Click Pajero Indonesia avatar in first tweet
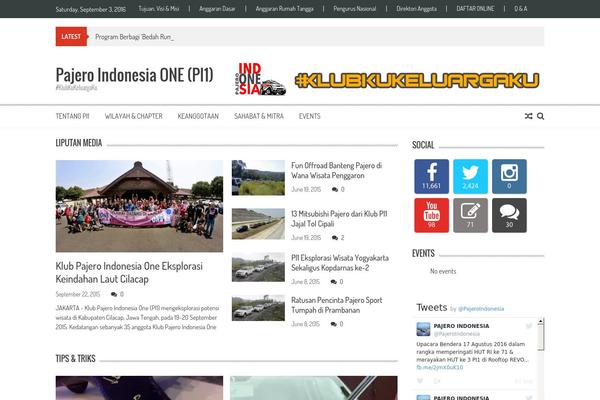600x400 pixels. 423,329
